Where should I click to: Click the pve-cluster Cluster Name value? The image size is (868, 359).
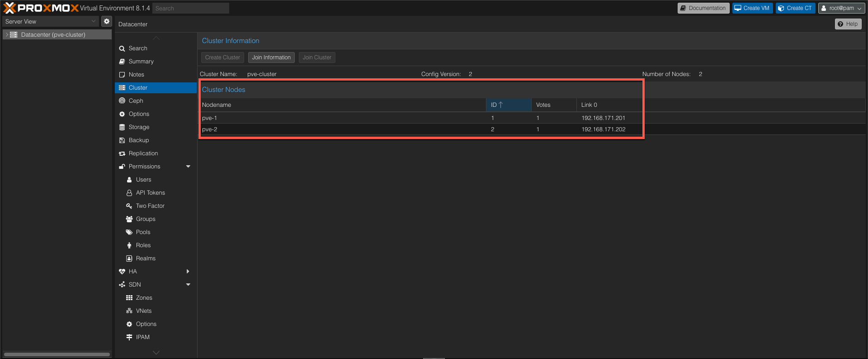point(262,74)
